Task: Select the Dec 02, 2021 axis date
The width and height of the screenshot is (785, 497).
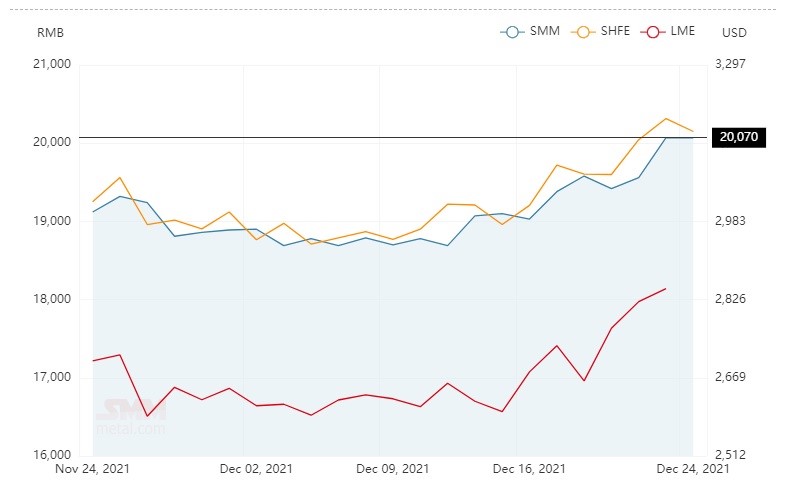Action: point(256,469)
